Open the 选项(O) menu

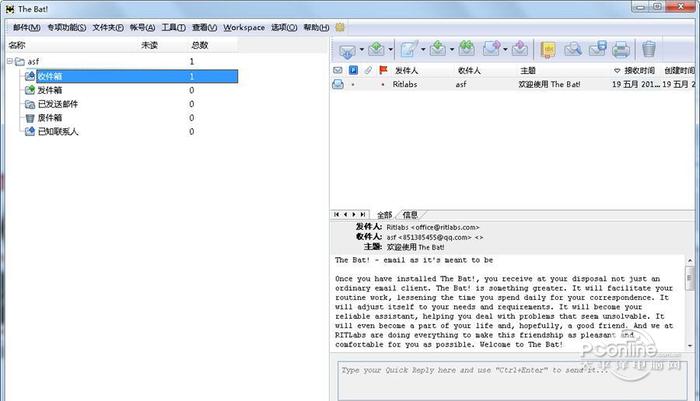[x=284, y=28]
